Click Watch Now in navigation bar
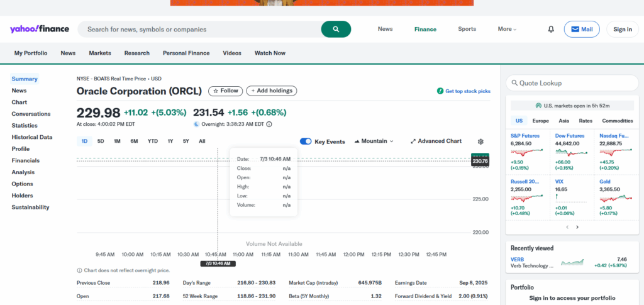 click(270, 53)
